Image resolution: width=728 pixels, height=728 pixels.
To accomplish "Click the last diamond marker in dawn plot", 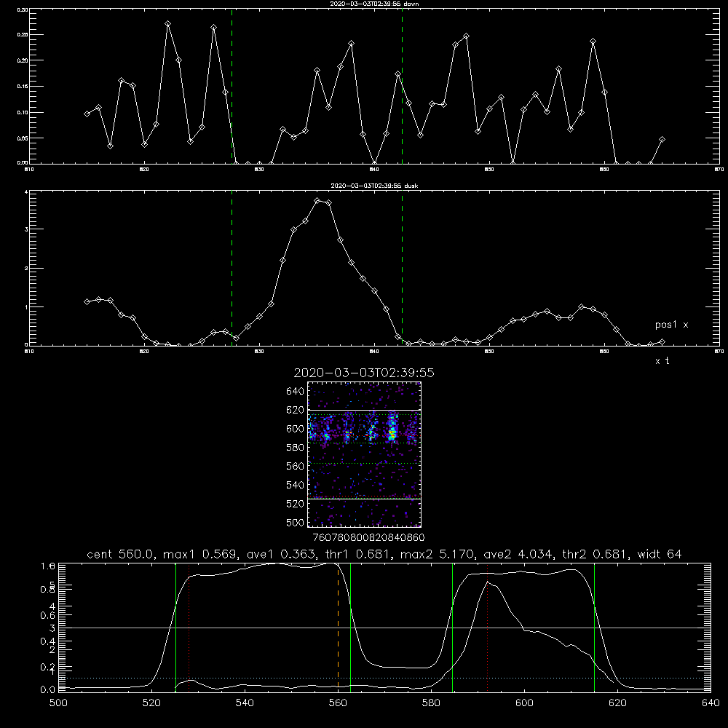I will [x=662, y=139].
